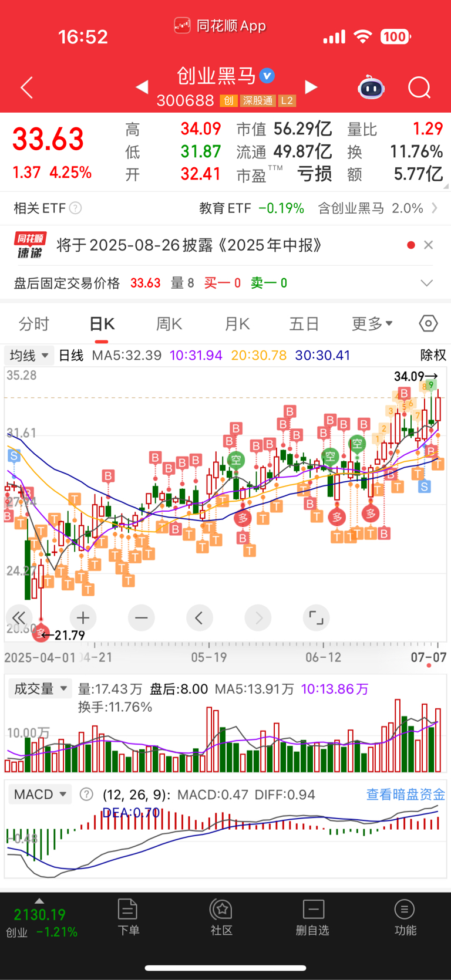Tap the 同花顺App return pill in status bar
Image resolution: width=451 pixels, height=980 pixels.
(x=221, y=26)
